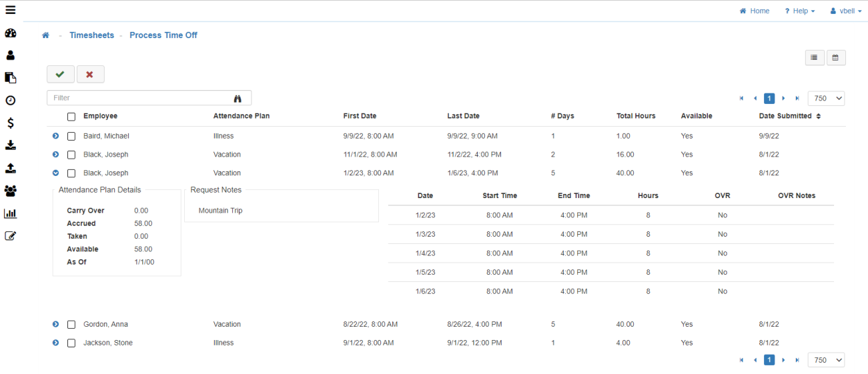Expand the Jackson, Stone row details
The image size is (868, 374).
[x=55, y=343]
